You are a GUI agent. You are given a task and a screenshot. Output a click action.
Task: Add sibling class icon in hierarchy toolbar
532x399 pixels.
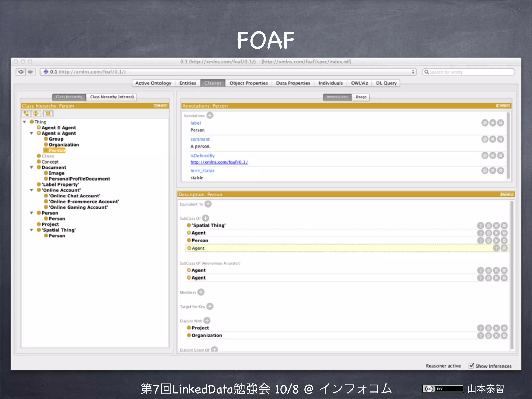coord(36,114)
